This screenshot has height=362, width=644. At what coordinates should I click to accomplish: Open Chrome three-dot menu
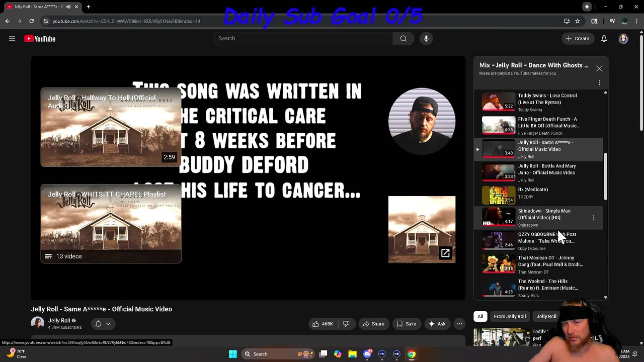pos(637,21)
